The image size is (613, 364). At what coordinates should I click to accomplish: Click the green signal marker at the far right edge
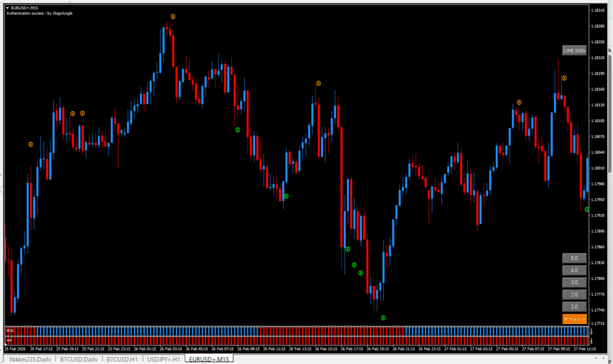(x=587, y=210)
